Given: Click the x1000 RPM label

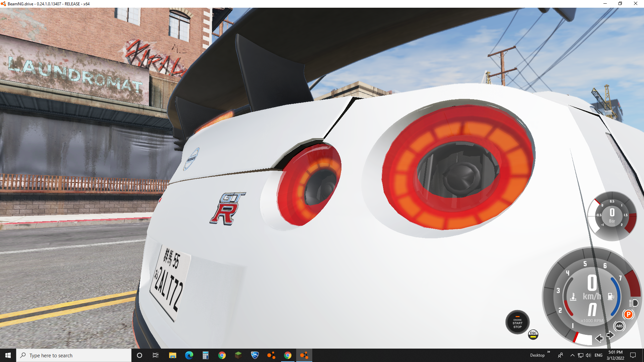Looking at the screenshot, I should [x=592, y=321].
